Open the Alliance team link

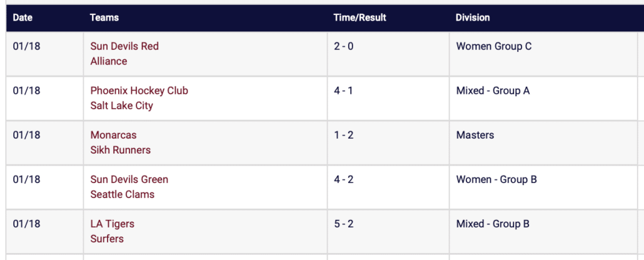pyautogui.click(x=109, y=61)
